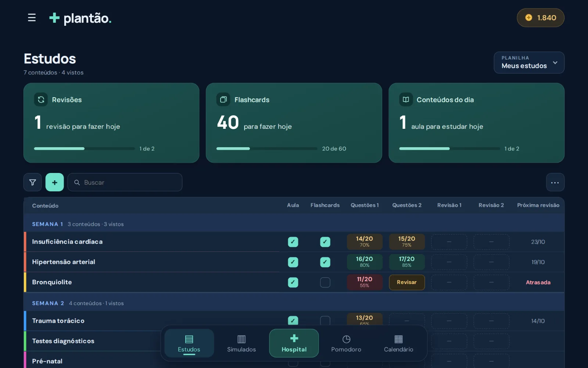Click the Buscar search field
The image size is (588, 368).
pyautogui.click(x=125, y=182)
